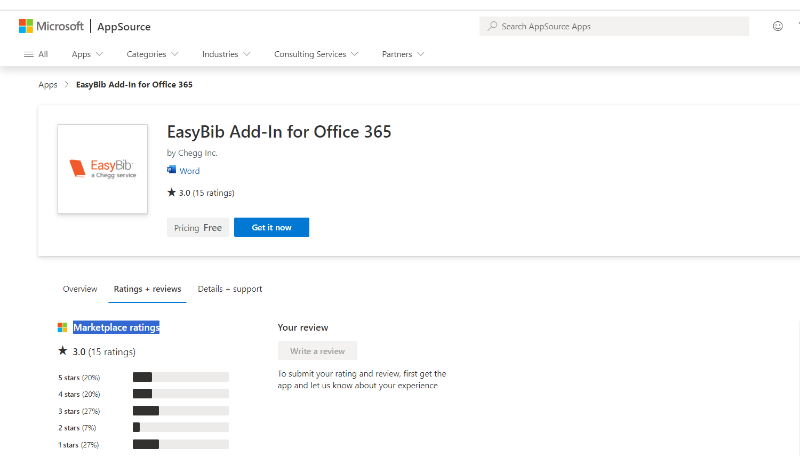This screenshot has width=800, height=456.
Task: Select the Details + support tab
Action: [x=229, y=289]
